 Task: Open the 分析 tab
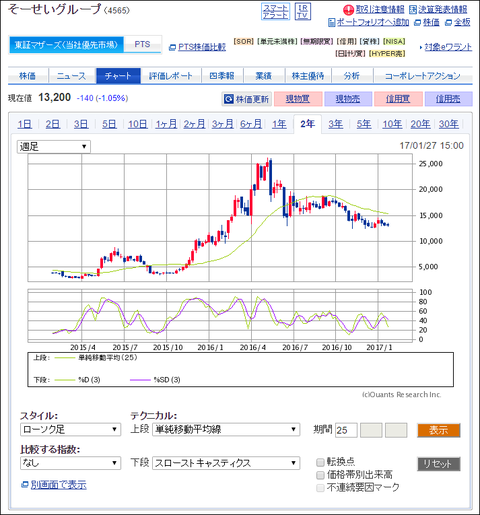[352, 76]
